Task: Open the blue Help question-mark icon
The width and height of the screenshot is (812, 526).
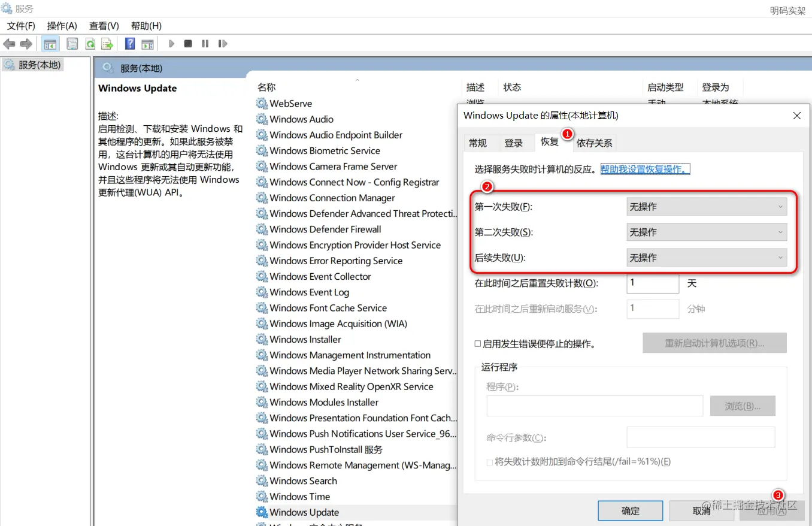Action: [130, 44]
